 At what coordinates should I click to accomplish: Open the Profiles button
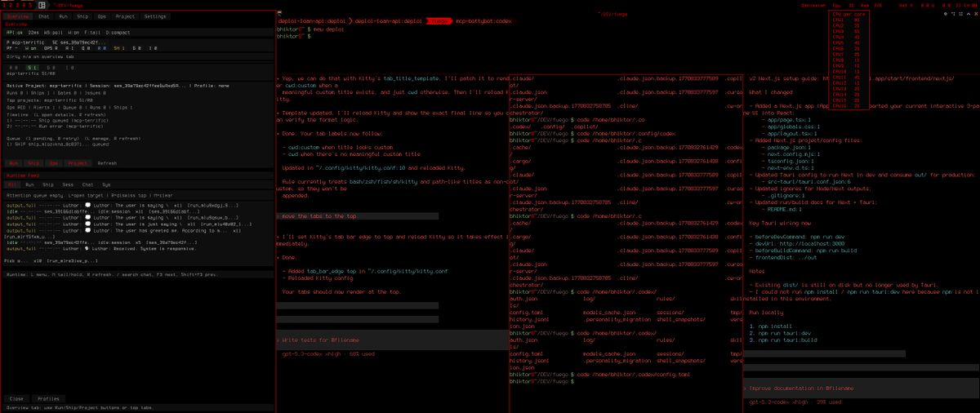pos(48,398)
